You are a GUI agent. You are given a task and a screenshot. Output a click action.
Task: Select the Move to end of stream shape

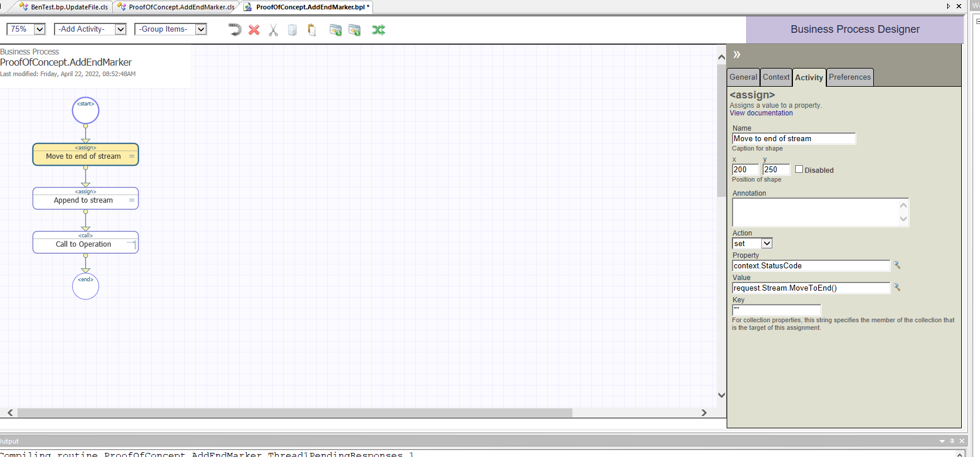(x=86, y=155)
